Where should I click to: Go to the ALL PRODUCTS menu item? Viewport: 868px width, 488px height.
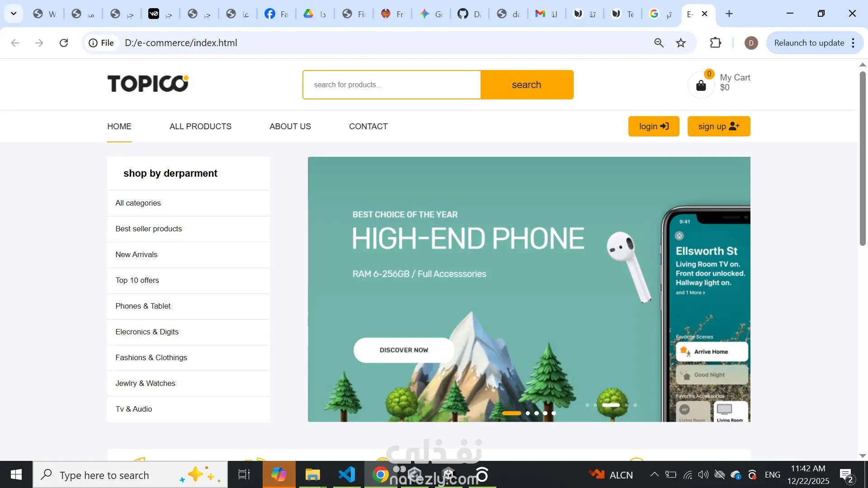point(200,127)
